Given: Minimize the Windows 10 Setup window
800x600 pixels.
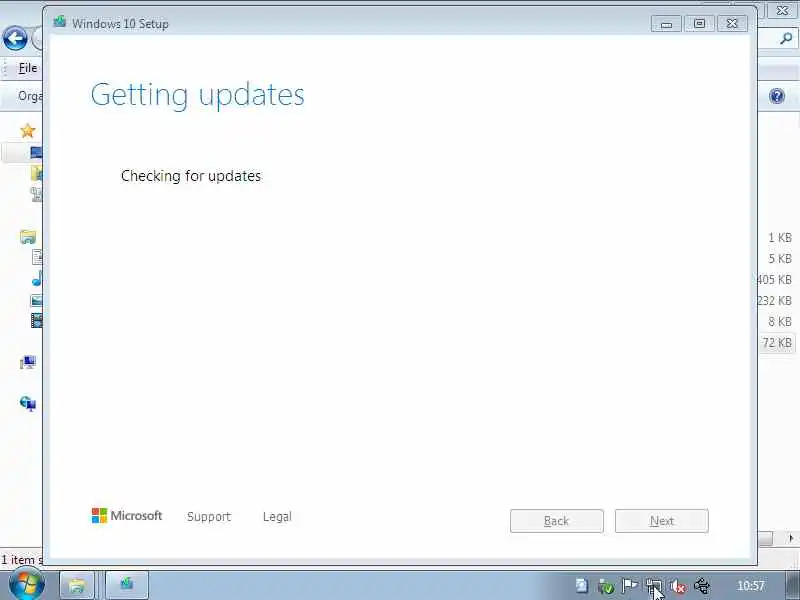Looking at the screenshot, I should tap(666, 24).
